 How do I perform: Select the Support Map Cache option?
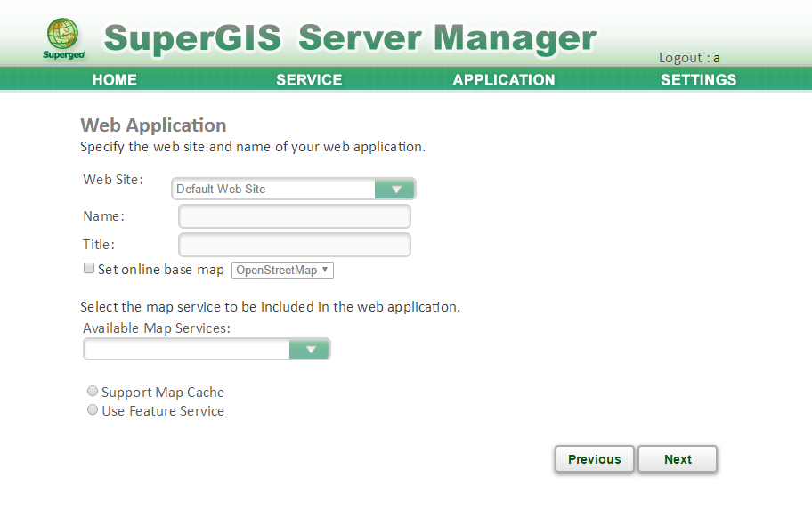[x=93, y=391]
